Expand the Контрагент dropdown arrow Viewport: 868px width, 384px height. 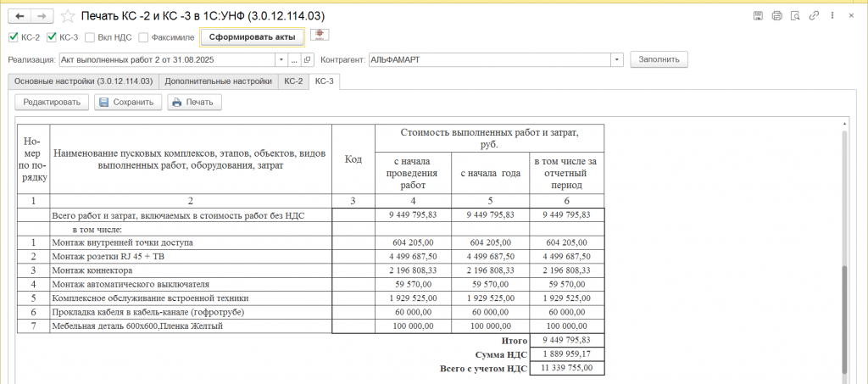point(617,59)
